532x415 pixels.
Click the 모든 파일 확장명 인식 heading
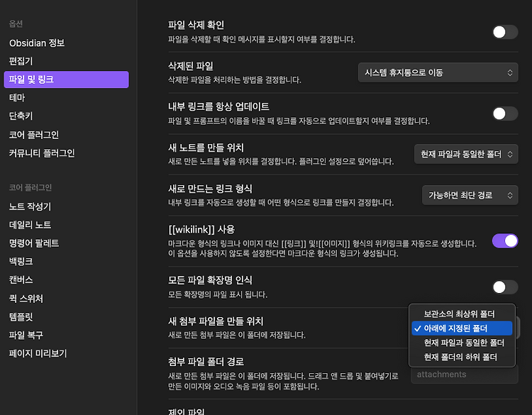click(211, 280)
